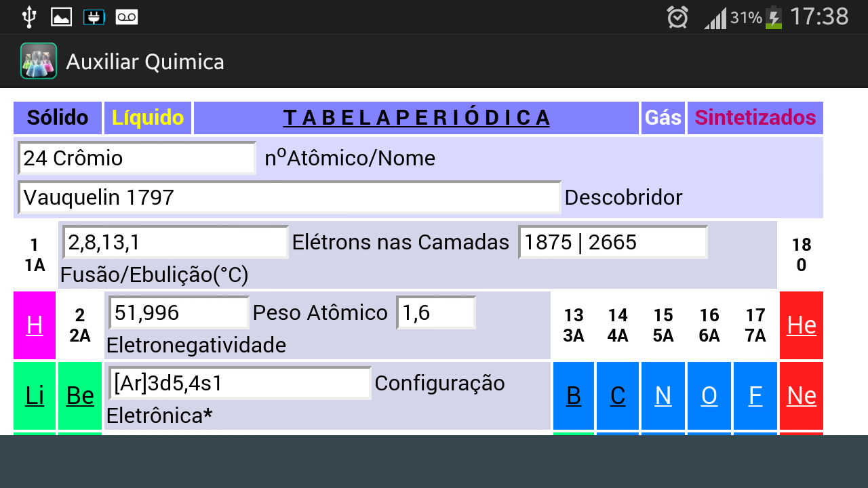
Task: Select the Oxygen (O) element tile
Action: point(709,396)
